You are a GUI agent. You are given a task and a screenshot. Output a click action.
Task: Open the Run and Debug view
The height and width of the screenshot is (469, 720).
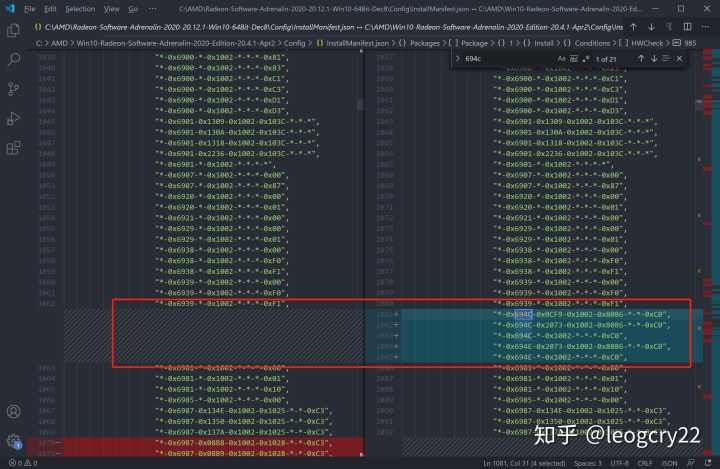tap(13, 119)
